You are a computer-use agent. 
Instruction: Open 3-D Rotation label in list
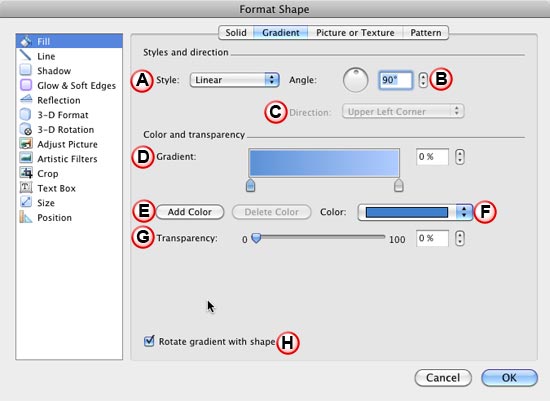point(66,130)
